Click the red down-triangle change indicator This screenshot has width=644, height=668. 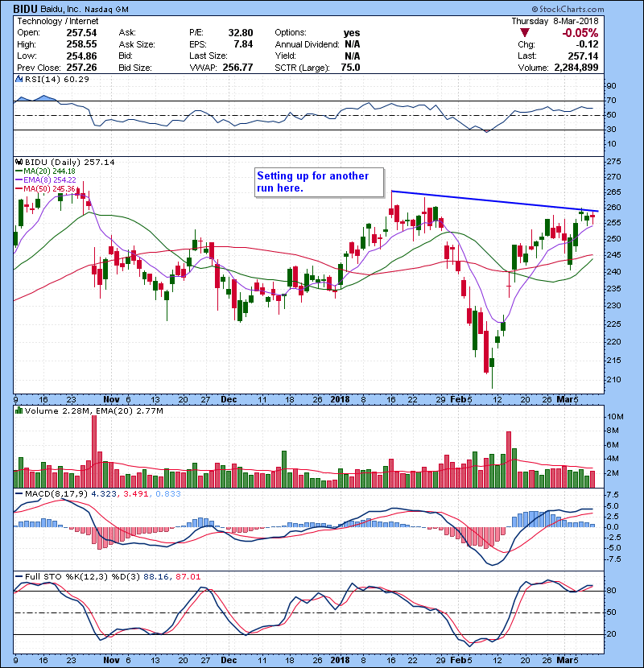525,33
